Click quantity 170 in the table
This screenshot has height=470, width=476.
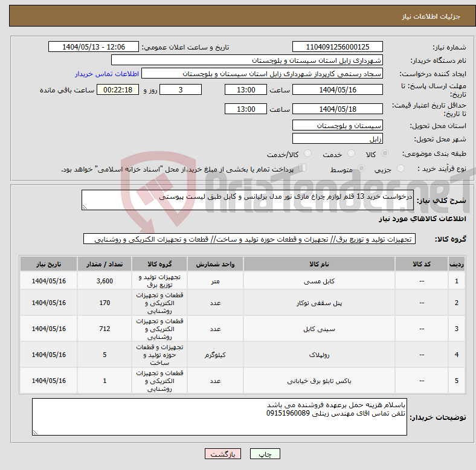click(105, 303)
